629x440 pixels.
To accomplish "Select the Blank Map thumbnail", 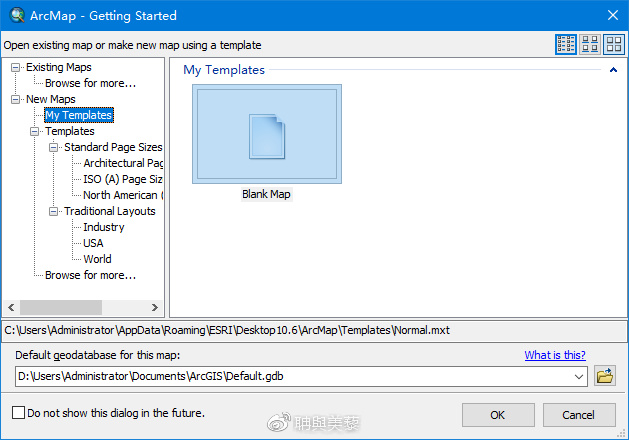I will [267, 134].
